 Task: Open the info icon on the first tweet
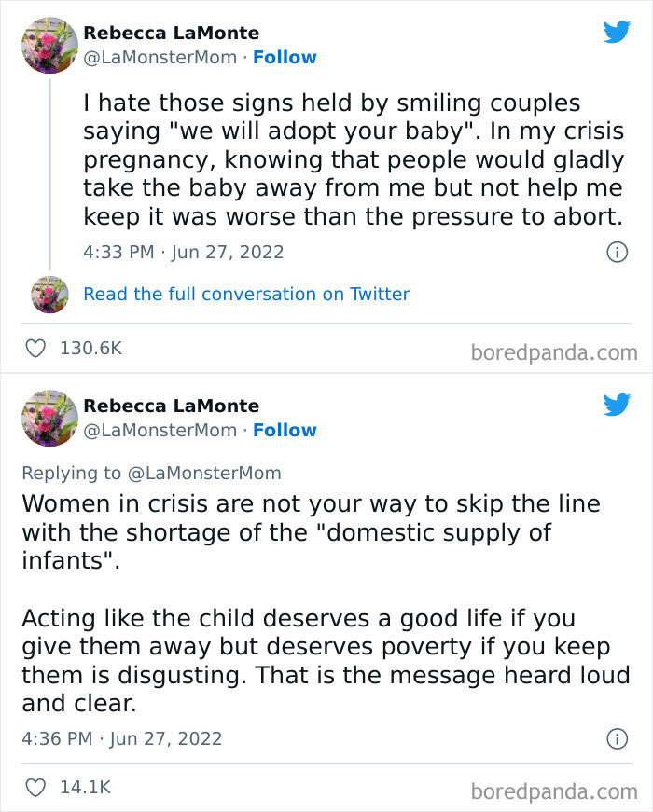tap(619, 252)
